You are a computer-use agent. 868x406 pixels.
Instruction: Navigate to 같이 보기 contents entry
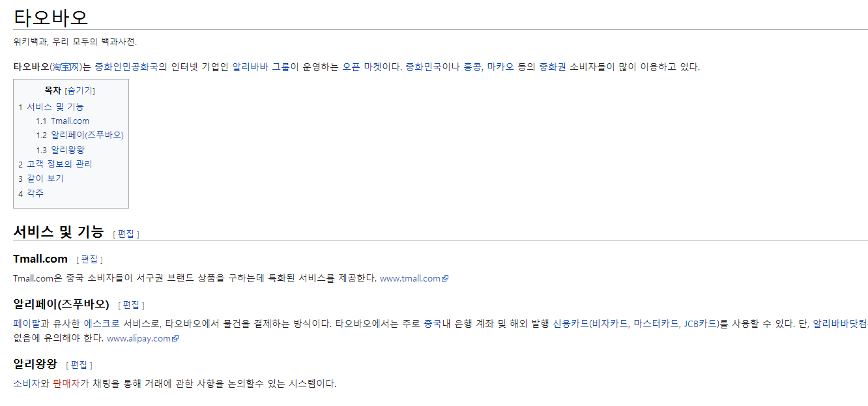tap(45, 179)
